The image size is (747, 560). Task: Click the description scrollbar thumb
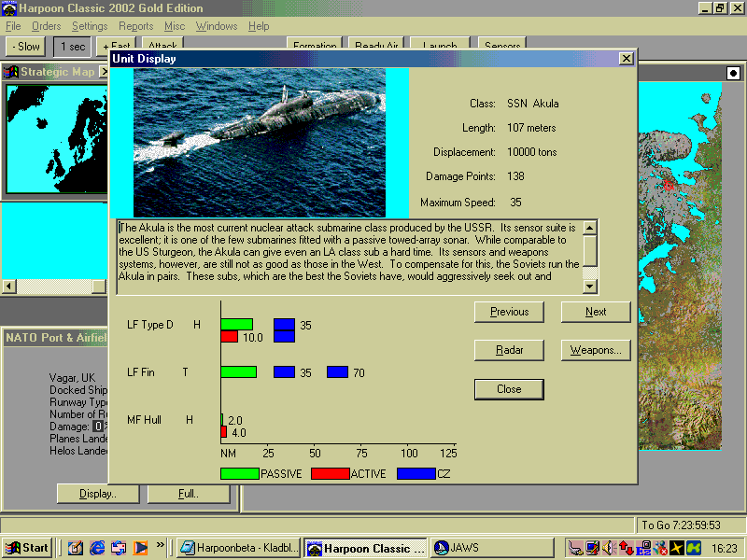pos(590,250)
